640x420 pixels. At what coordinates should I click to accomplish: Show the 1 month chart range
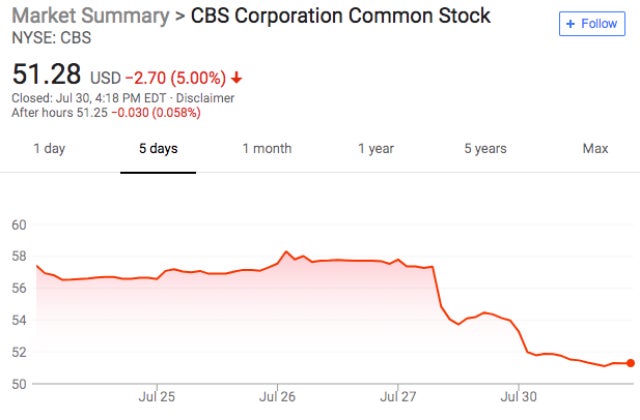click(x=267, y=149)
